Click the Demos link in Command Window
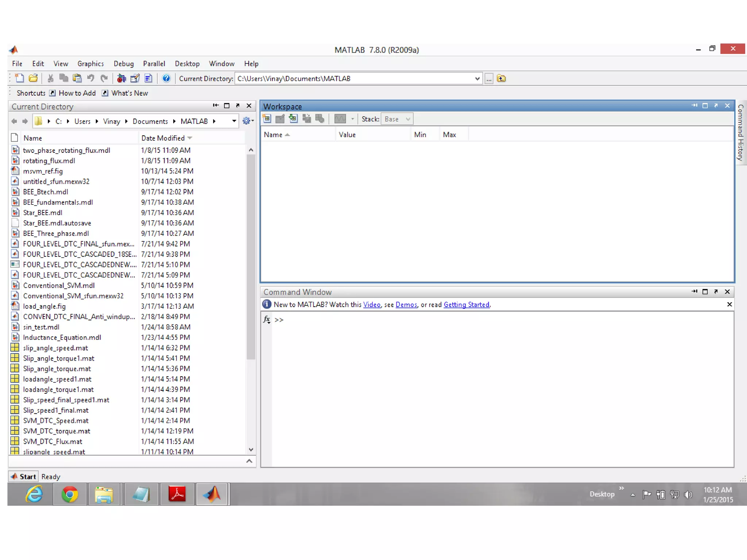This screenshot has height=560, width=747. 406,304
